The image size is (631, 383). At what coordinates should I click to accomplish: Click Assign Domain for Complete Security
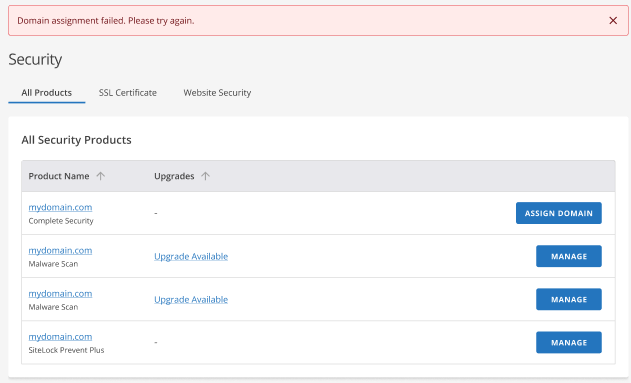[559, 213]
